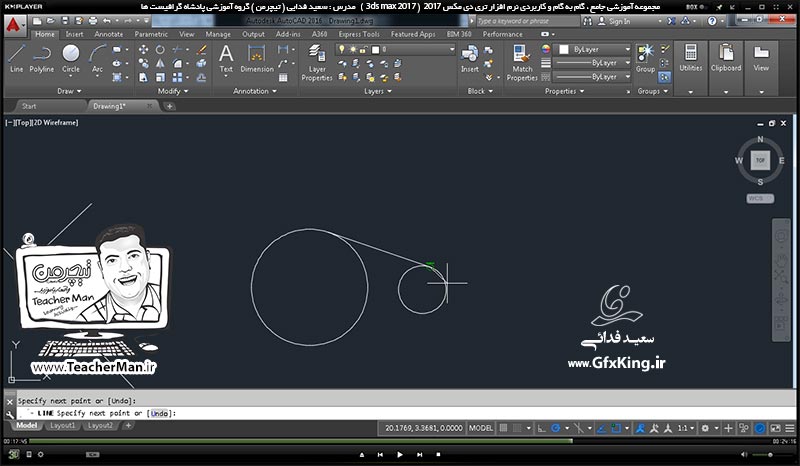
Task: Click the Insert block icon
Action: coord(469,58)
